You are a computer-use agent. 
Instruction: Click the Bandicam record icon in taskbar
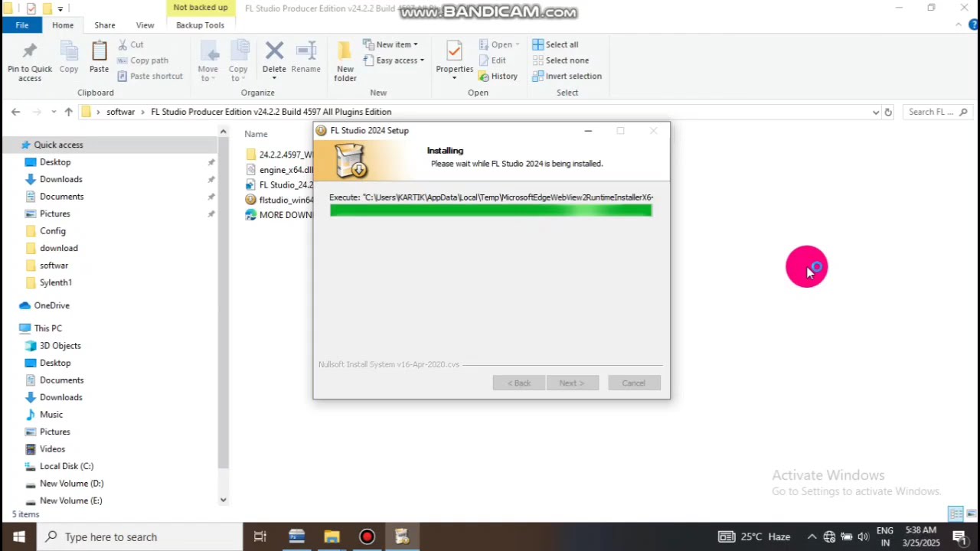[367, 536]
